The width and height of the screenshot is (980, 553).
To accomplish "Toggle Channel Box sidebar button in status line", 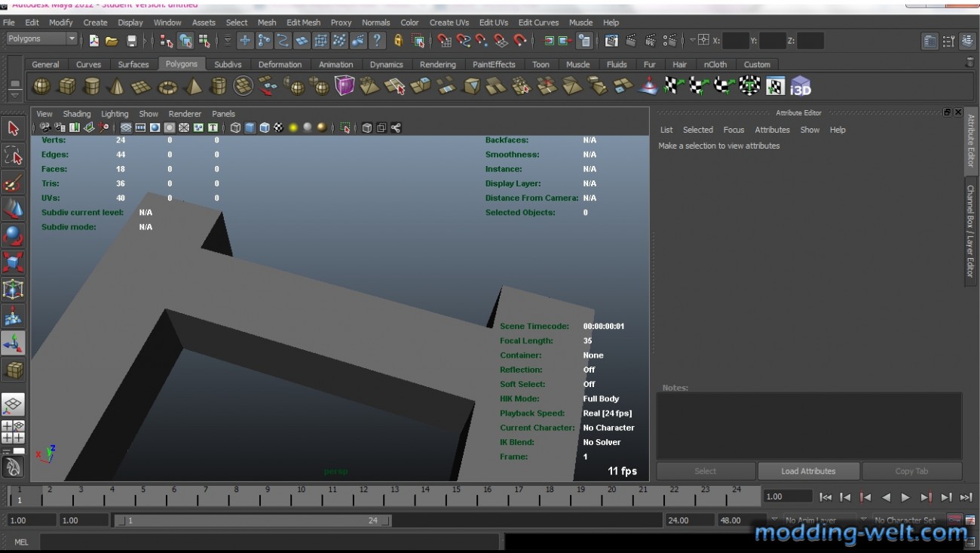I will coord(967,41).
